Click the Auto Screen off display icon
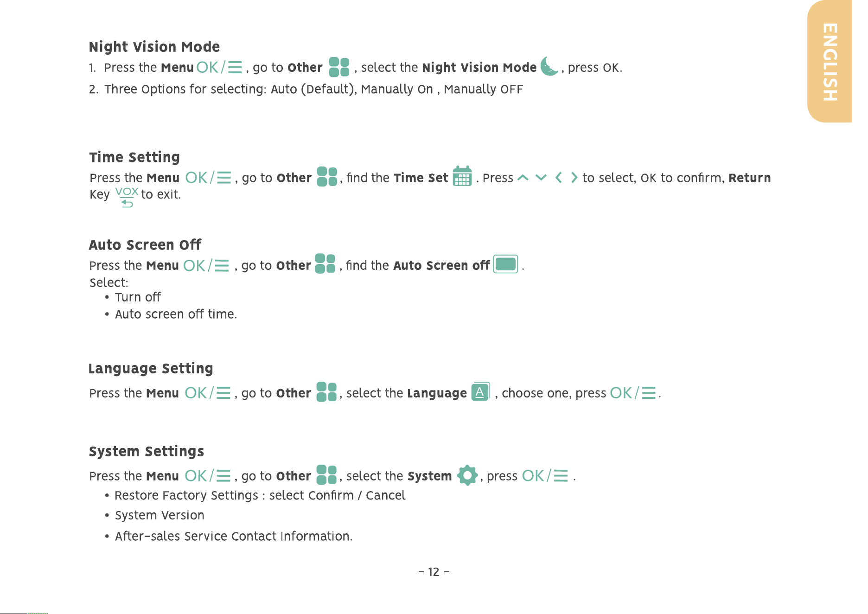The image size is (868, 614). pyautogui.click(x=505, y=264)
